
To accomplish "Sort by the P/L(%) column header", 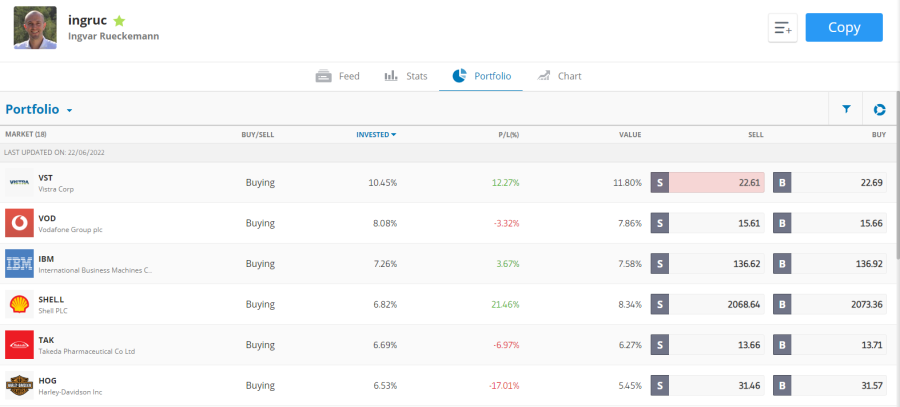I will point(508,134).
